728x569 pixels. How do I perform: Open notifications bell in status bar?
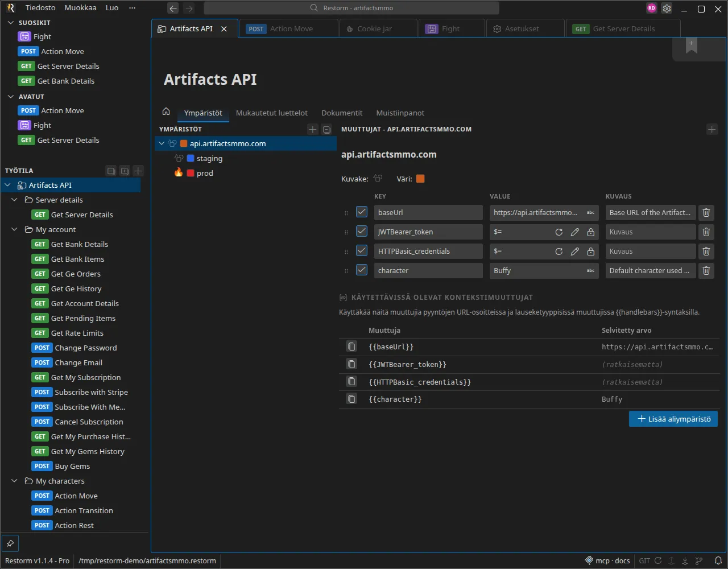pyautogui.click(x=718, y=560)
